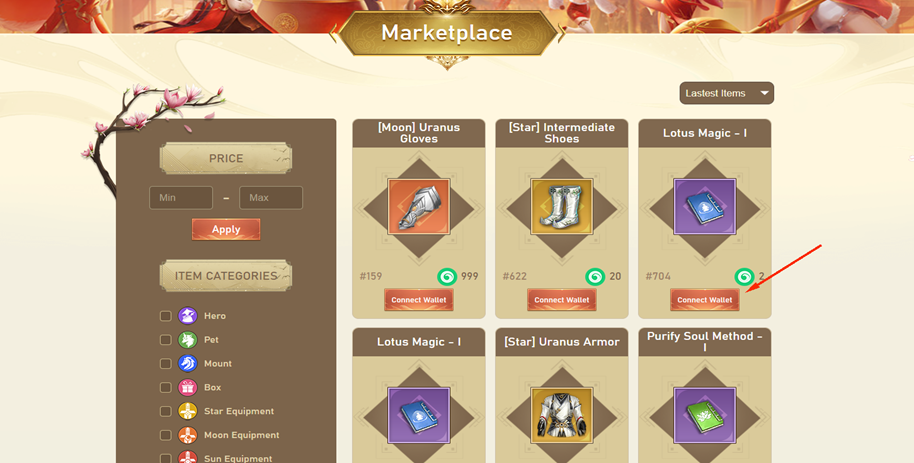Tick the Pet category checkbox
The width and height of the screenshot is (914, 463).
pyautogui.click(x=166, y=339)
